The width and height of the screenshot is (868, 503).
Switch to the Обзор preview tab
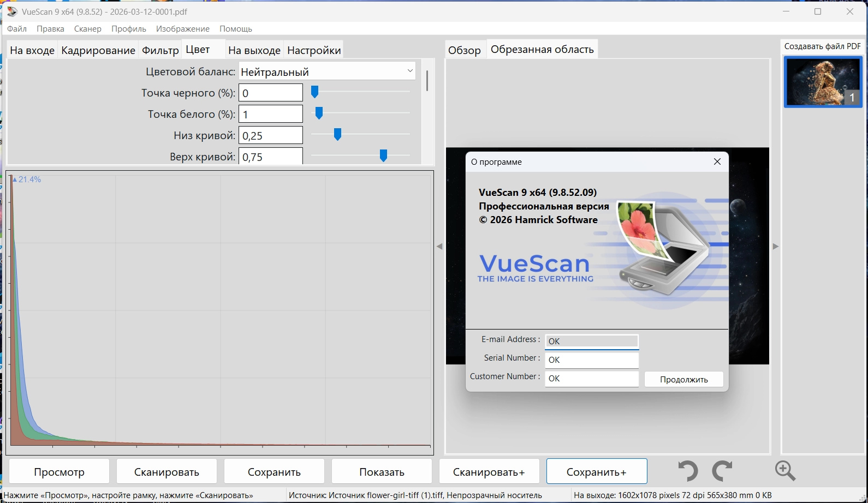[x=465, y=50]
